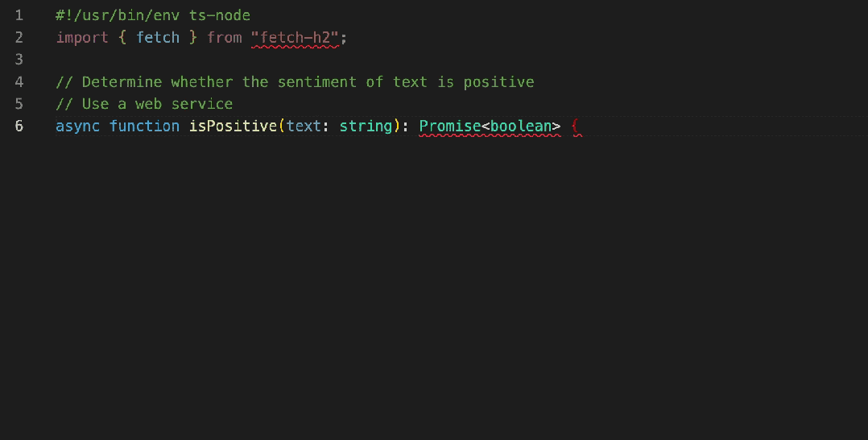
Task: Click the boolean type argument
Action: [x=520, y=126]
